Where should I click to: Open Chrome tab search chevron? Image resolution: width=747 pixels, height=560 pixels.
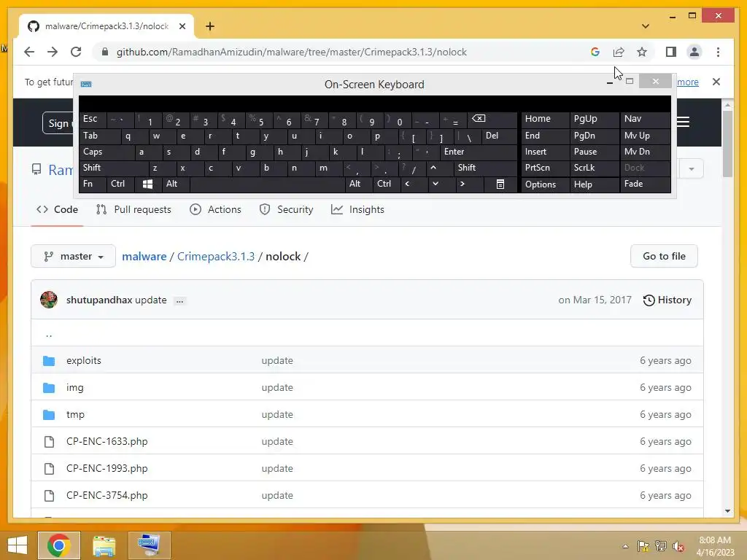[x=646, y=26]
